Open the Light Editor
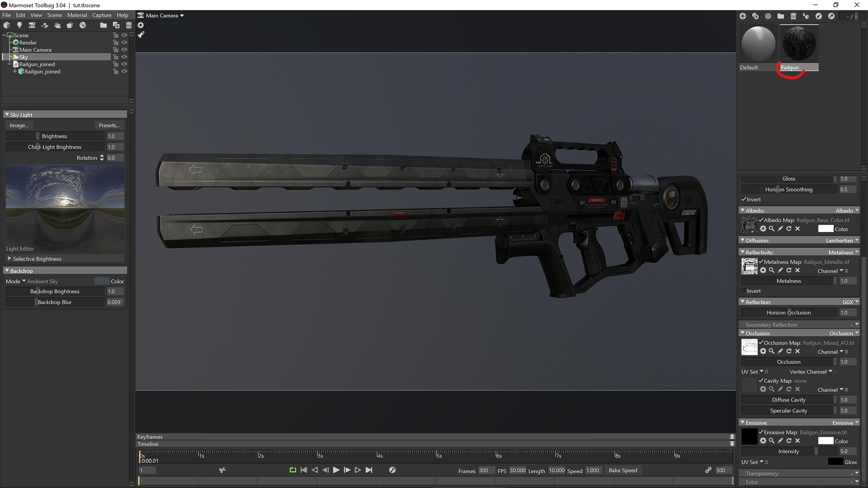This screenshot has width=868, height=488. [x=20, y=249]
